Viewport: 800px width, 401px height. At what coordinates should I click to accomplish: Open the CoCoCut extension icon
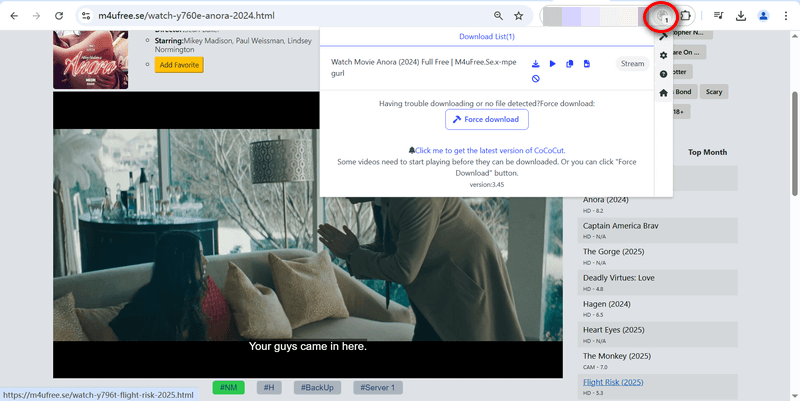click(662, 17)
